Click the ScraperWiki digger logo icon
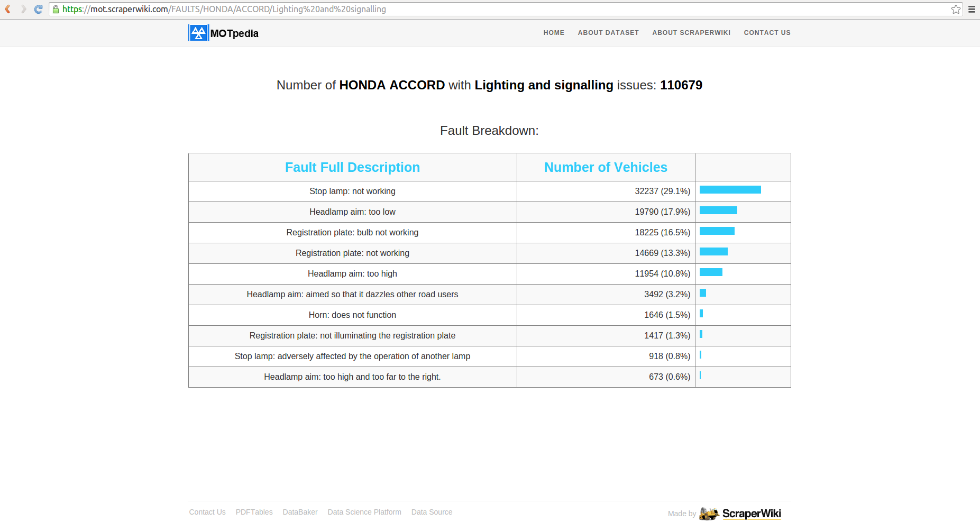The image size is (980, 531). (709, 514)
